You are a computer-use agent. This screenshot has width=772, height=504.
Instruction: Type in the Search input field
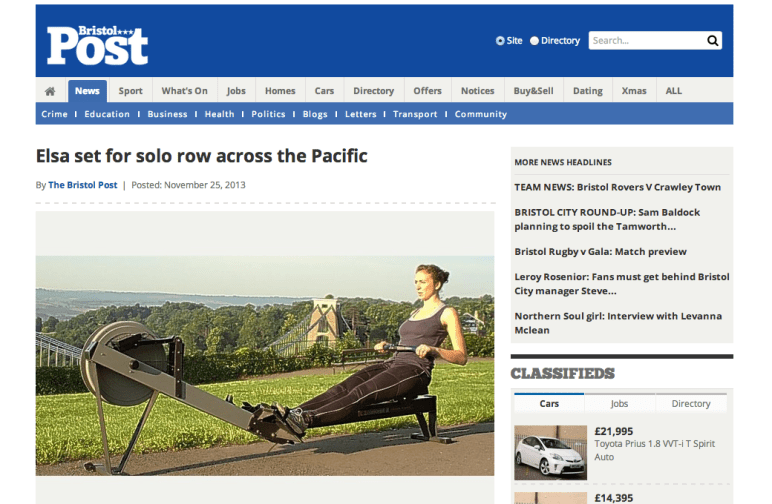coord(645,41)
